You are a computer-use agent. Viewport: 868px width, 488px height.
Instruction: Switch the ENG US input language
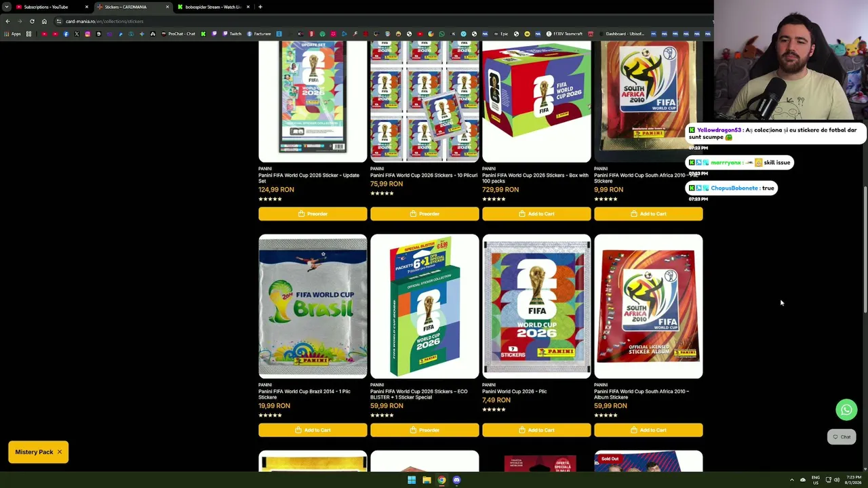[816, 480]
